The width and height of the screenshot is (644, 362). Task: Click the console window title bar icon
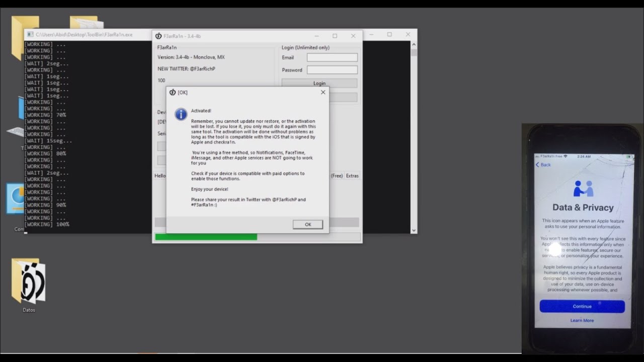coord(30,35)
